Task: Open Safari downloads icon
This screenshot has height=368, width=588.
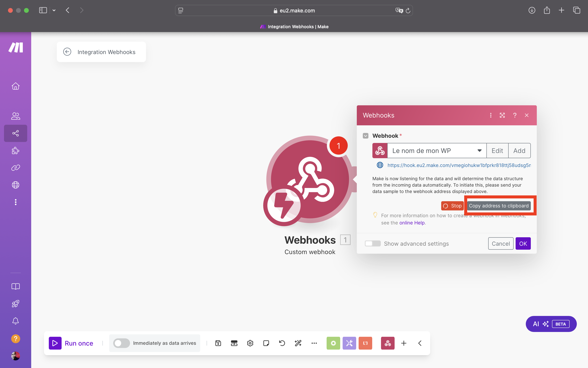Action: coord(532,10)
